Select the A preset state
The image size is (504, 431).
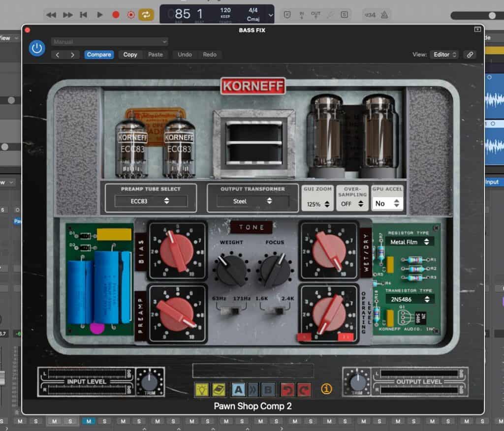coord(238,390)
